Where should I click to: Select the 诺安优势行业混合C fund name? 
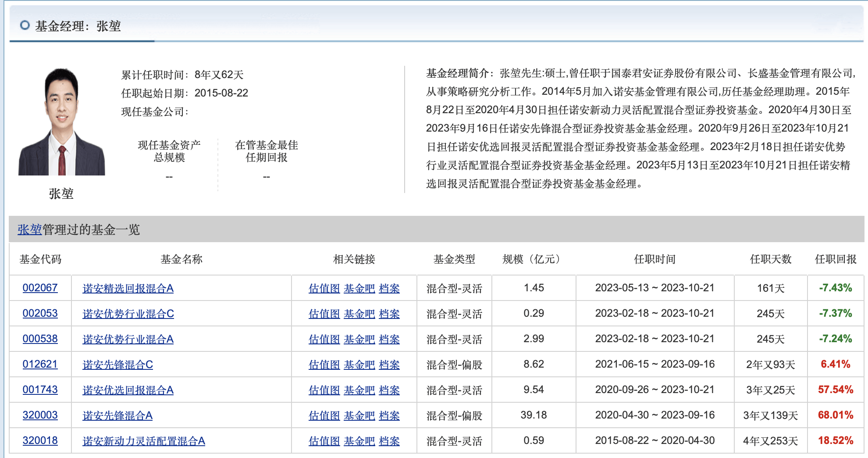pyautogui.click(x=128, y=314)
